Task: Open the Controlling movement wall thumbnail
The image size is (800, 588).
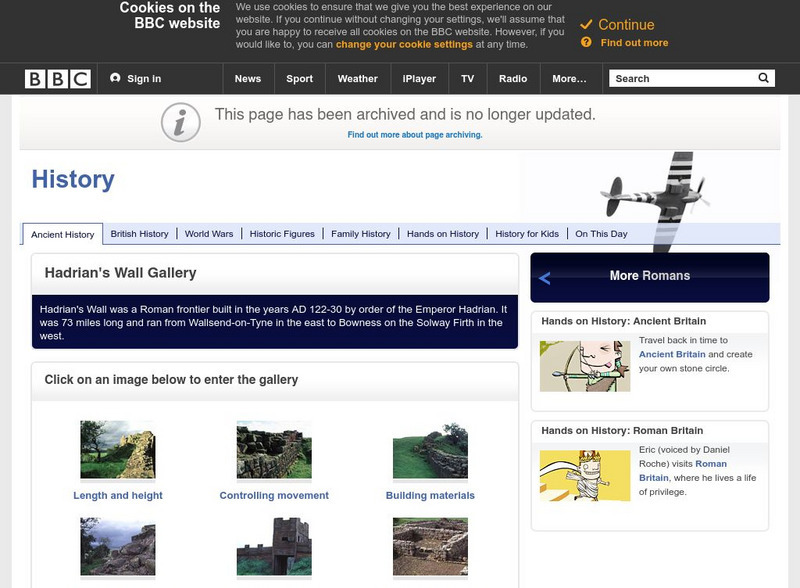Action: tap(274, 449)
